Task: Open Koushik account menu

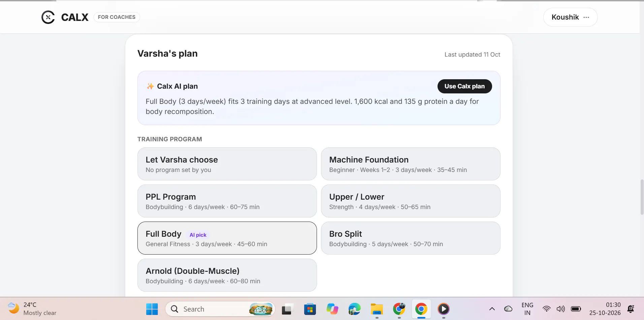Action: [571, 17]
